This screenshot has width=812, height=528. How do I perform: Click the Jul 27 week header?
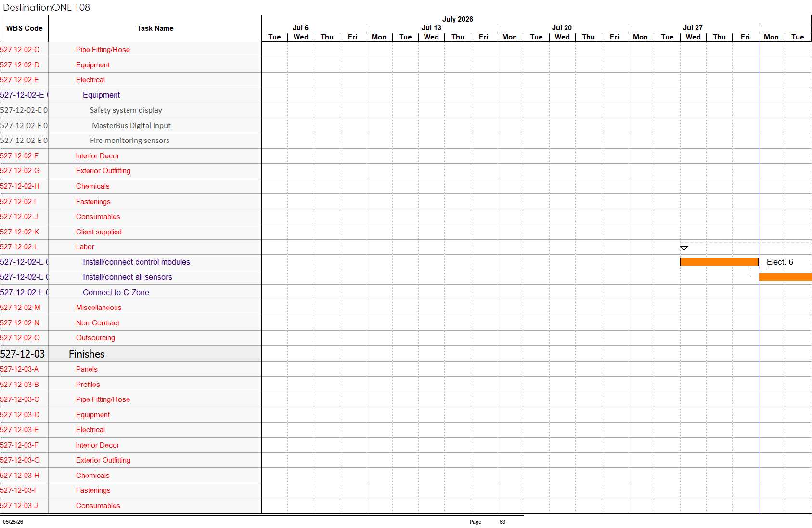(x=693, y=28)
